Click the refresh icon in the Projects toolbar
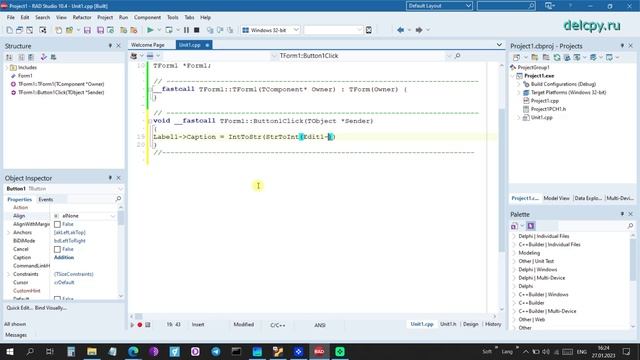Image resolution: width=640 pixels, height=360 pixels. tap(557, 58)
